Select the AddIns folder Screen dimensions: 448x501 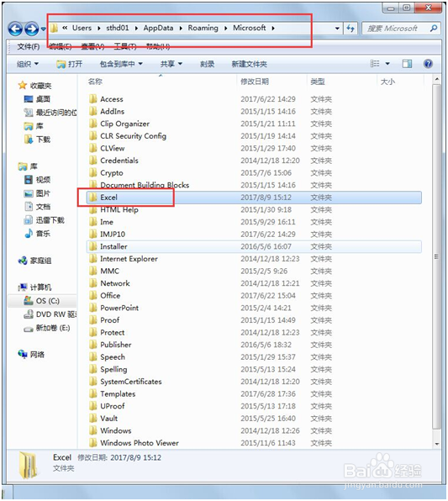(x=112, y=111)
